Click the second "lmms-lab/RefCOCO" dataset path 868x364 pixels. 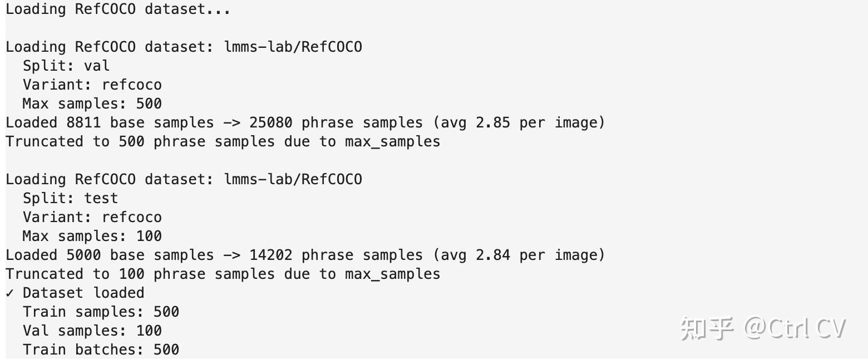click(x=293, y=179)
